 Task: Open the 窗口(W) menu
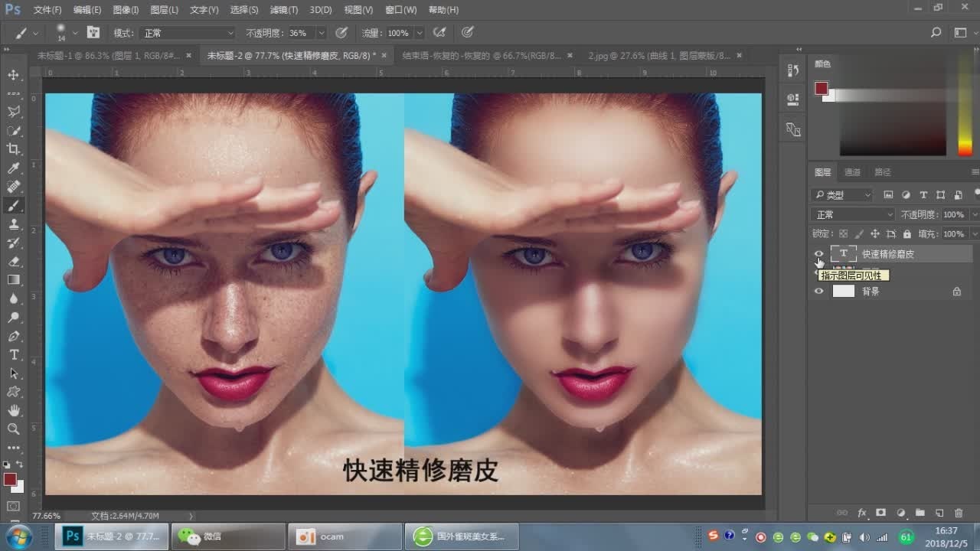[x=401, y=10]
